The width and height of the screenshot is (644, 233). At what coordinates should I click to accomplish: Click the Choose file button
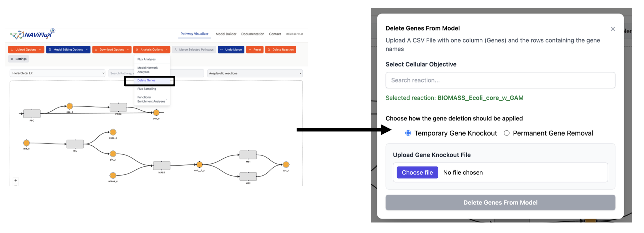(417, 173)
